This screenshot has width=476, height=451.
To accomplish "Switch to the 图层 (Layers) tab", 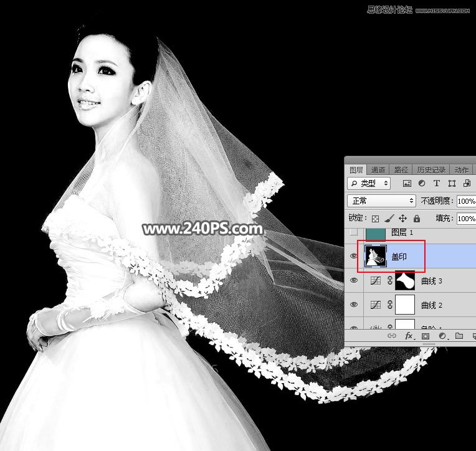I will point(356,170).
